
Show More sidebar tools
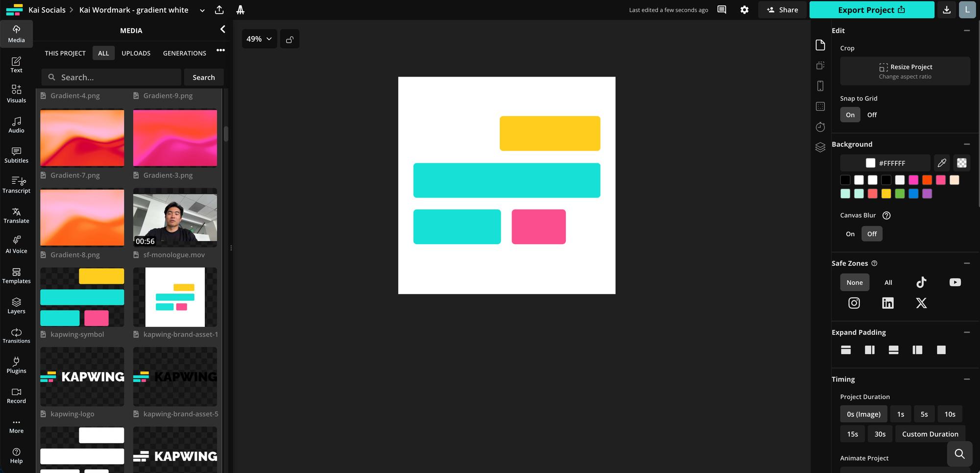coord(16,425)
